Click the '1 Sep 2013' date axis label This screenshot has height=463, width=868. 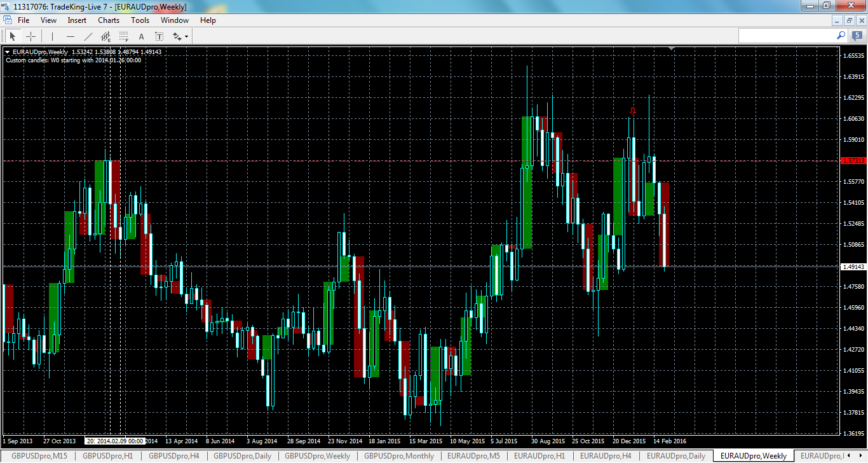[18, 441]
